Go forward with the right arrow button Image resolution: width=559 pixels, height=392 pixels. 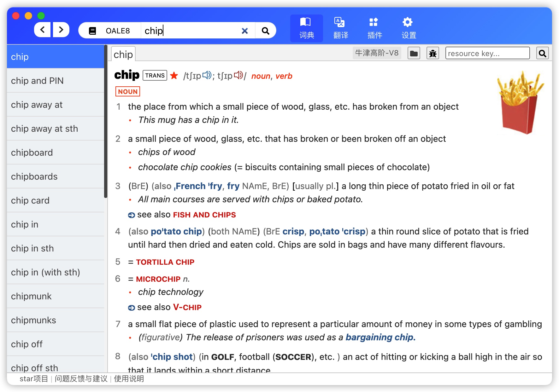click(61, 30)
